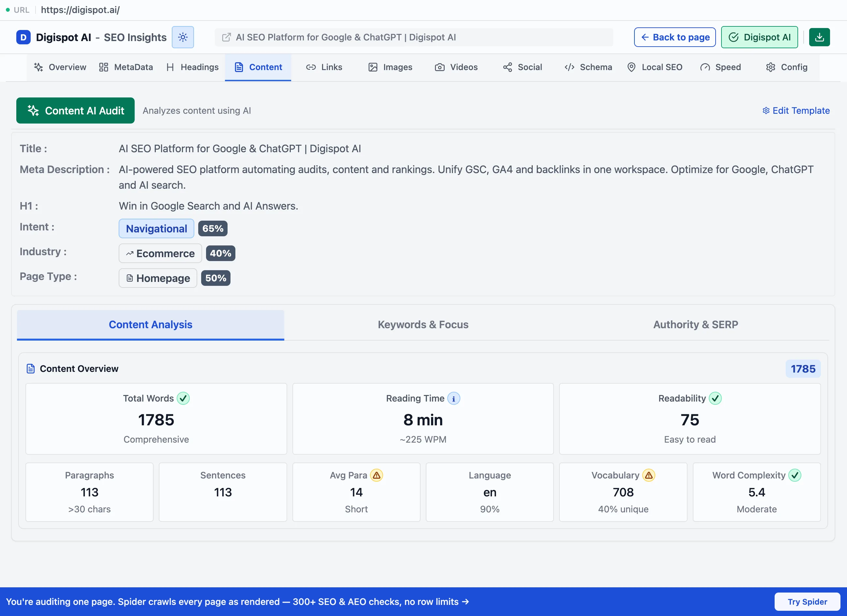Click the Total Words green check icon
The width and height of the screenshot is (847, 616).
point(183,398)
